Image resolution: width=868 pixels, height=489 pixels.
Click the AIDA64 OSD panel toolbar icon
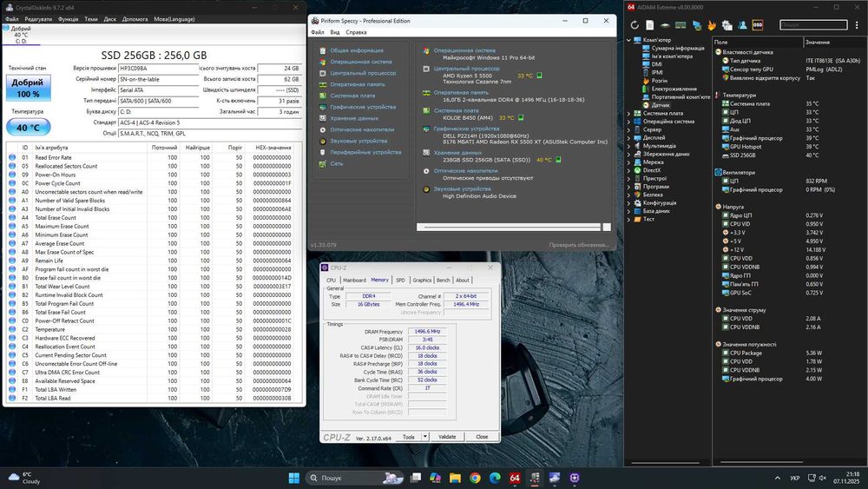pos(757,25)
